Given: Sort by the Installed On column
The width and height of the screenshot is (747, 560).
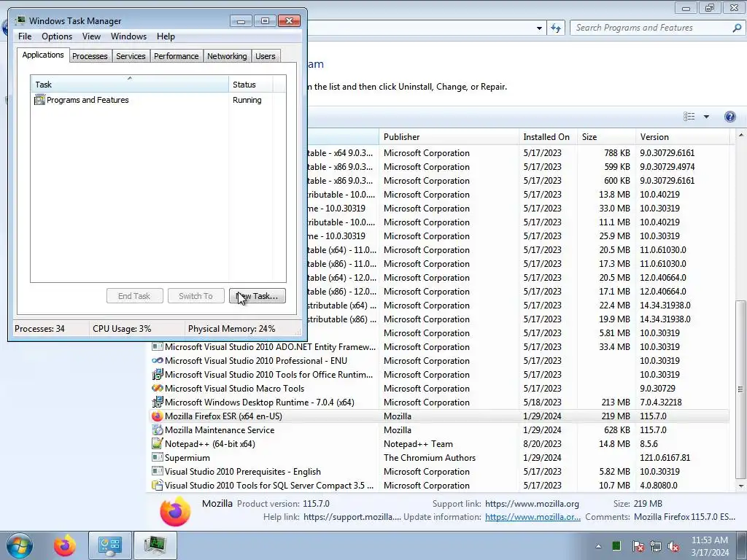Looking at the screenshot, I should [x=548, y=136].
